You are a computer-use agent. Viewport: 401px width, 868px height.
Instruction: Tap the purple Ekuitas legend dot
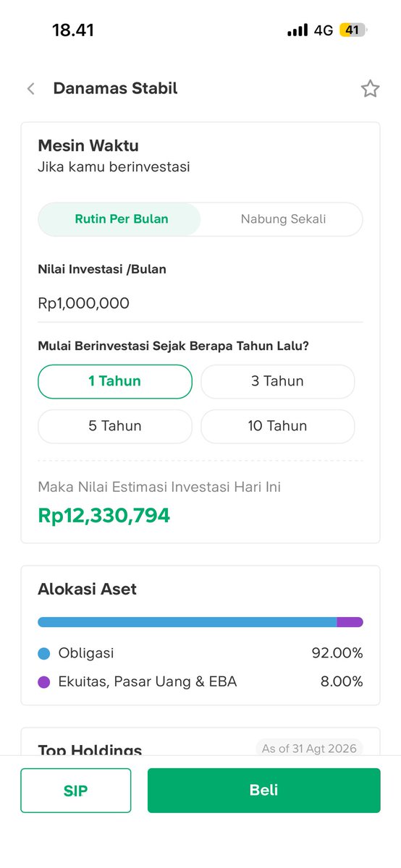[44, 681]
